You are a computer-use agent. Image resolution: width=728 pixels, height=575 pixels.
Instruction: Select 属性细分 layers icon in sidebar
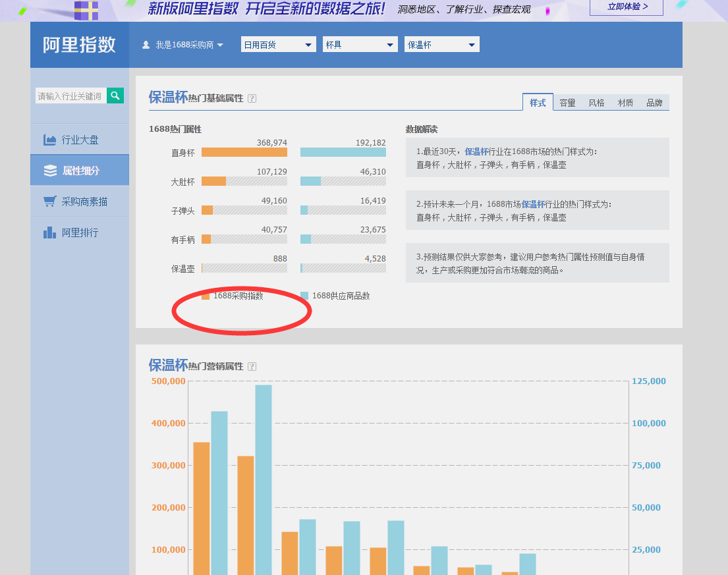point(50,171)
